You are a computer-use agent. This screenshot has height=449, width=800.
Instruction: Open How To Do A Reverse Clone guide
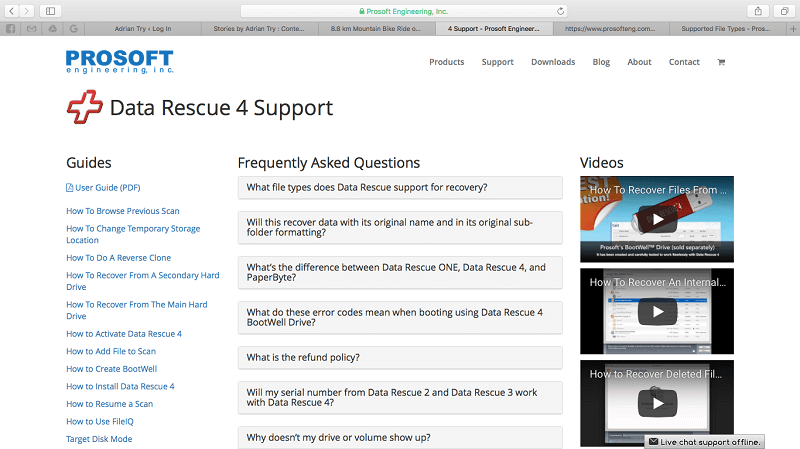(118, 258)
